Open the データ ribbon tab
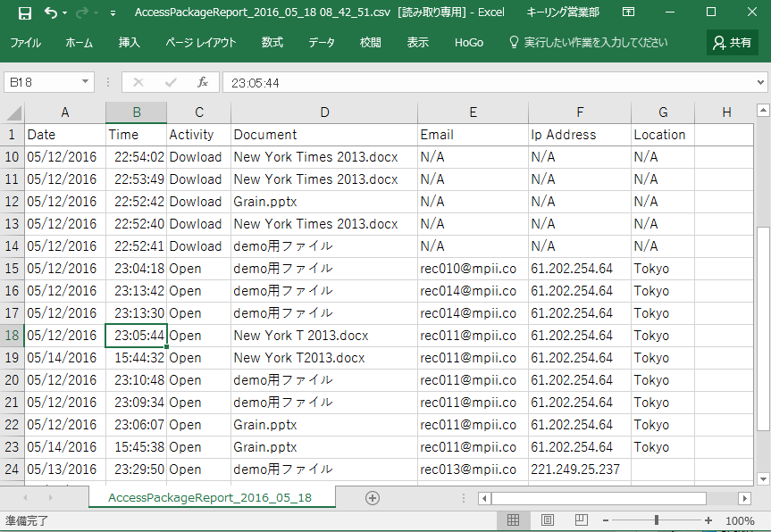 coord(322,42)
